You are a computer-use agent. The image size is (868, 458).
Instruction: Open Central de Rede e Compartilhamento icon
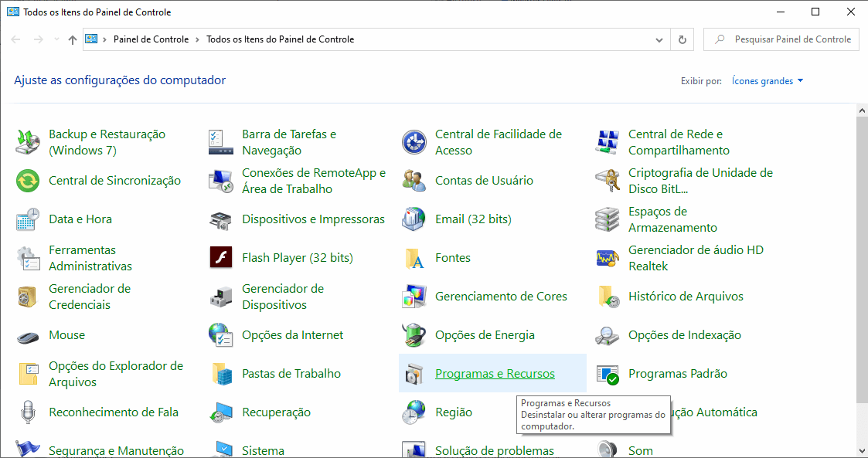pos(608,142)
